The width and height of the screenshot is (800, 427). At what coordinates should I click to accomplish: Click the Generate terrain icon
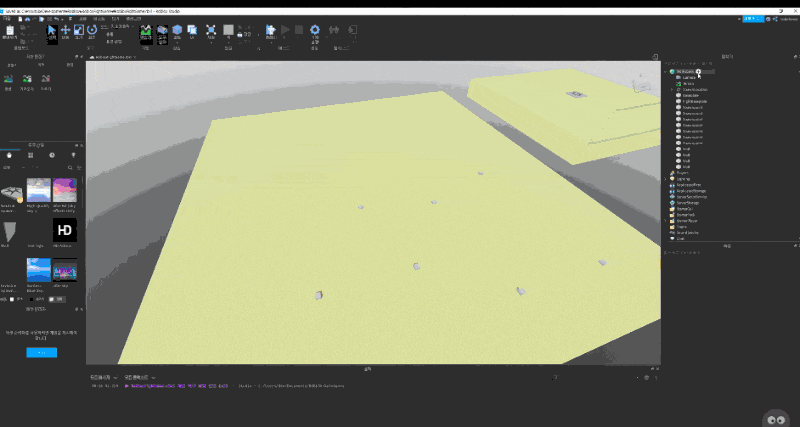pos(8,79)
